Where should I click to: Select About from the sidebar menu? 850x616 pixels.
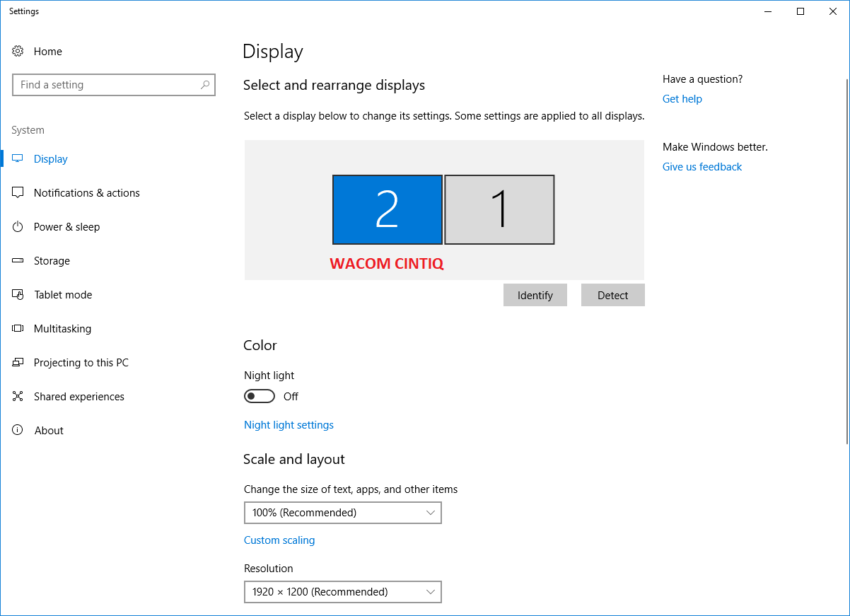click(x=49, y=430)
